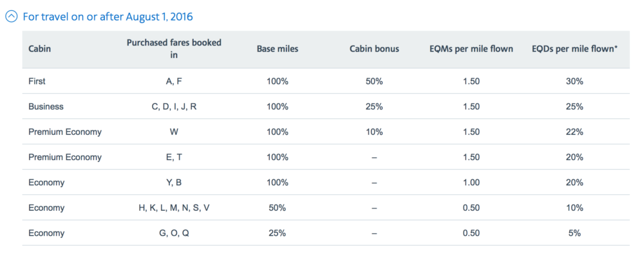The image size is (644, 261).
Task: Collapse the August 1, 2016 travel section chevron
Action: coord(11,17)
